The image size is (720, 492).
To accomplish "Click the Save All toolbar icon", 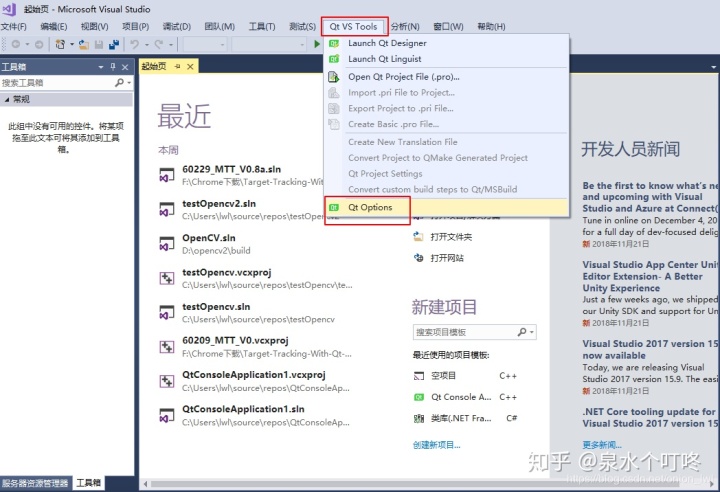I will coord(114,45).
